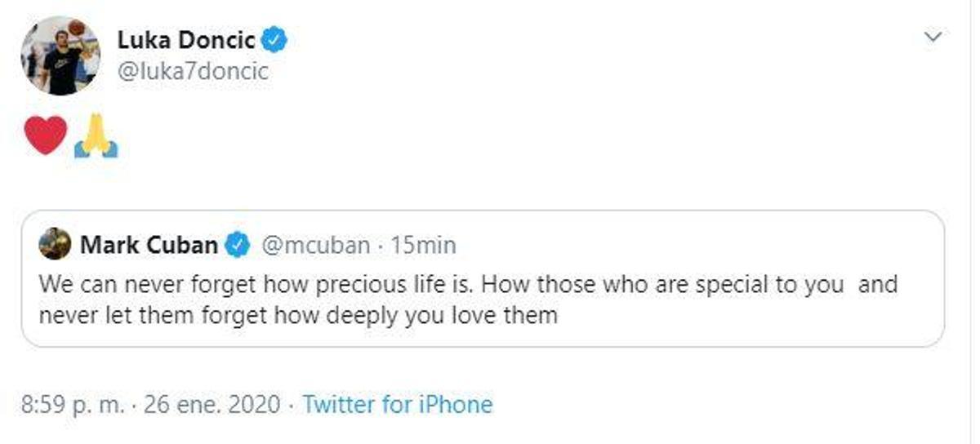The image size is (980, 444).
Task: Click Mark Cuban's small avatar
Action: 55,243
